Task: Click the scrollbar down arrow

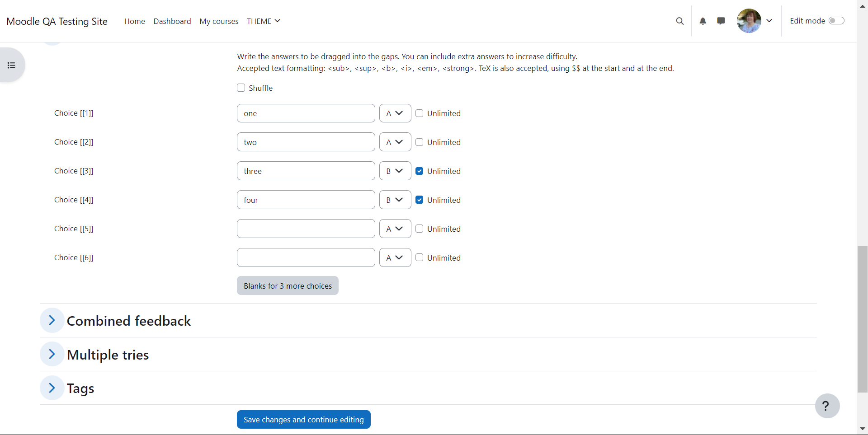Action: point(863,429)
